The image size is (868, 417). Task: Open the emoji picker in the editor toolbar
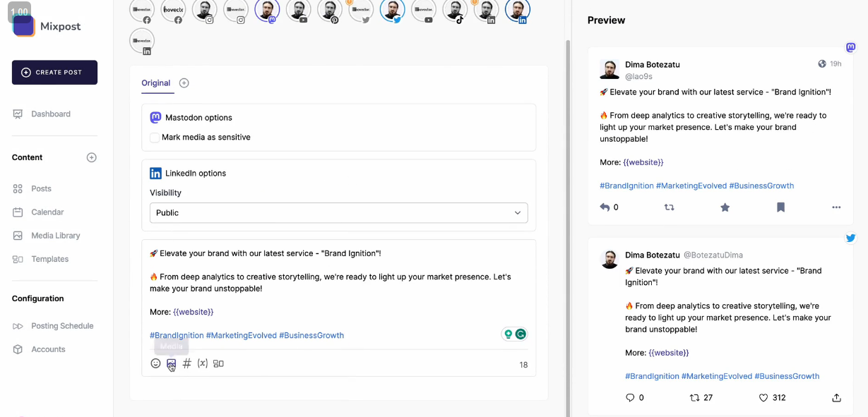click(155, 363)
